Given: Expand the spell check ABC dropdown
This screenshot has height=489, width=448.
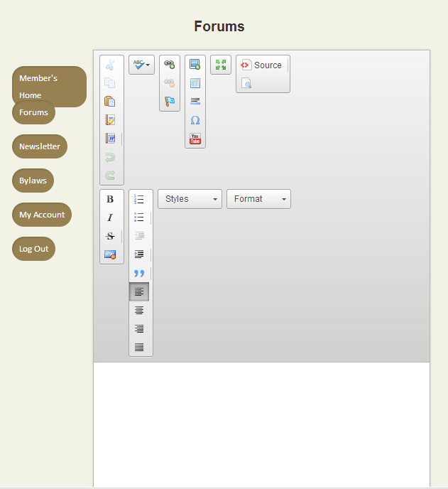Looking at the screenshot, I should pos(141,65).
